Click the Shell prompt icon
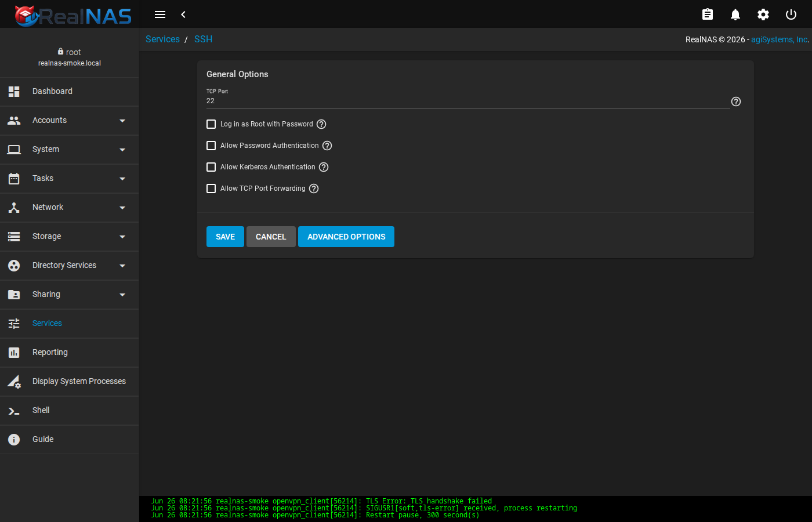The height and width of the screenshot is (522, 812). [x=14, y=411]
